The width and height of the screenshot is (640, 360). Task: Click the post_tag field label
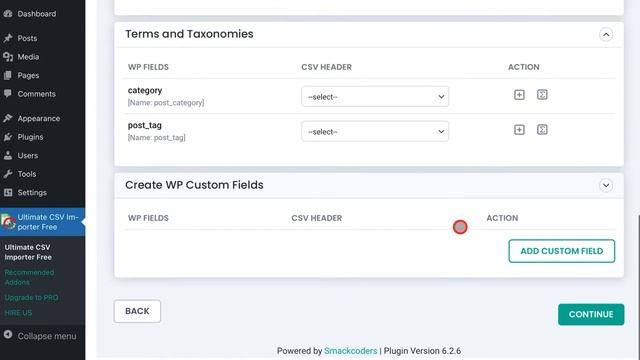point(144,125)
